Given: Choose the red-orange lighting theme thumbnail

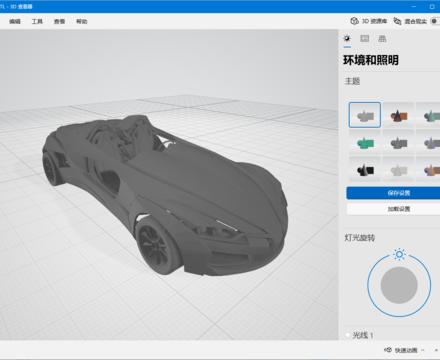Looking at the screenshot, I should click(399, 116).
